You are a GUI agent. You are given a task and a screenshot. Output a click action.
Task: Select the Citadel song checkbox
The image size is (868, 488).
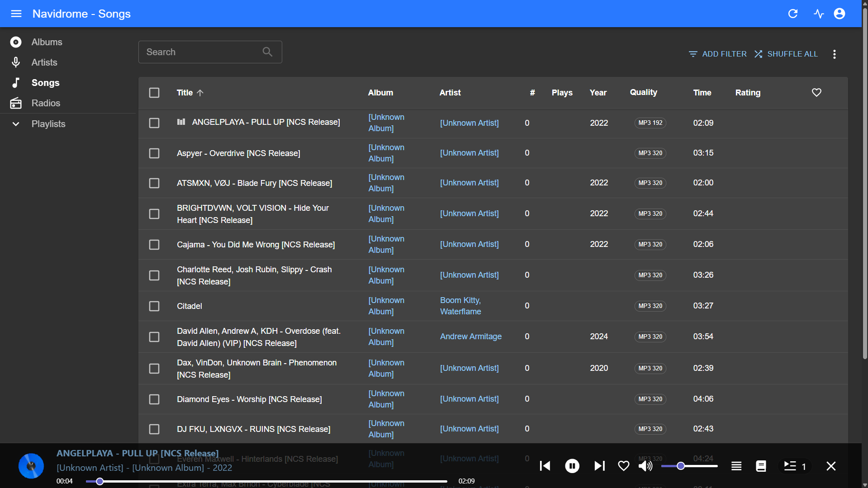(154, 306)
